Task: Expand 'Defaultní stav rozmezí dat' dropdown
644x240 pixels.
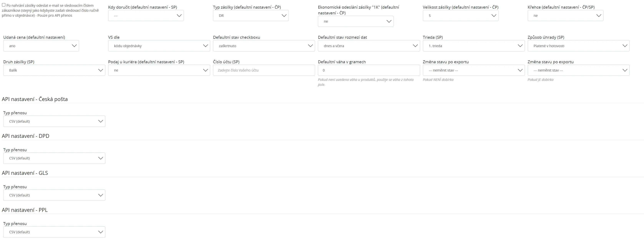Action: [x=369, y=46]
